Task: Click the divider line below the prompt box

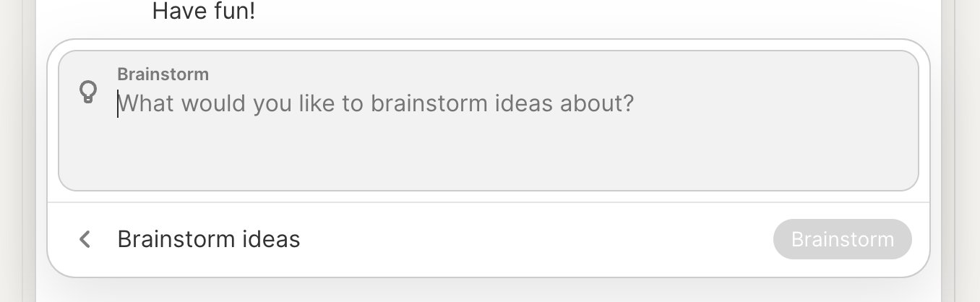Action: (x=488, y=202)
